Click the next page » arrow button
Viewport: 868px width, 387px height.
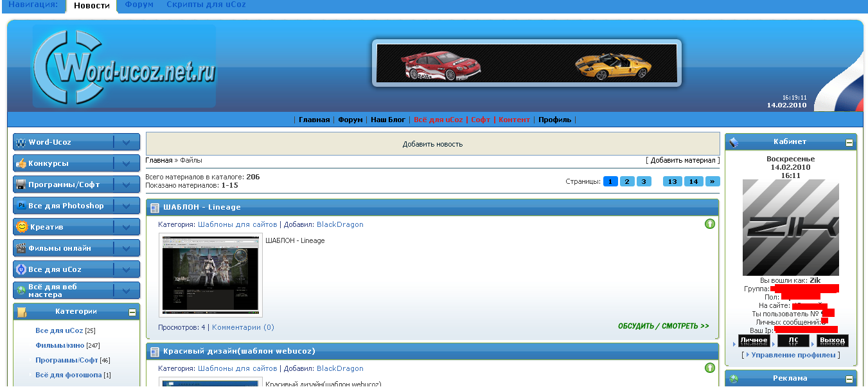713,181
